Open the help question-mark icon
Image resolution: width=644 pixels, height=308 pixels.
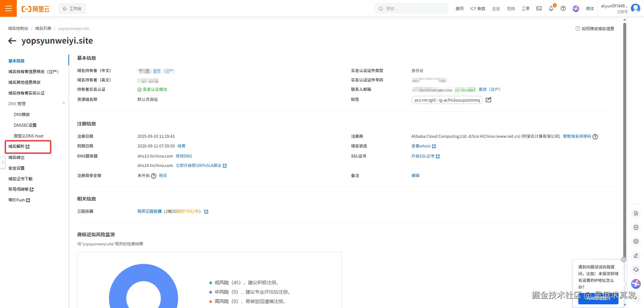(563, 9)
